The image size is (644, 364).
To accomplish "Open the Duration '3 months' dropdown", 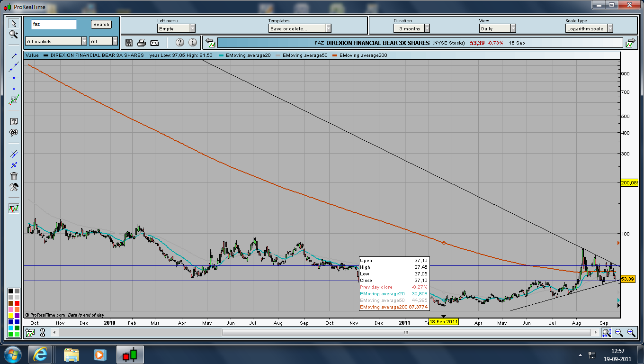I will point(411,28).
